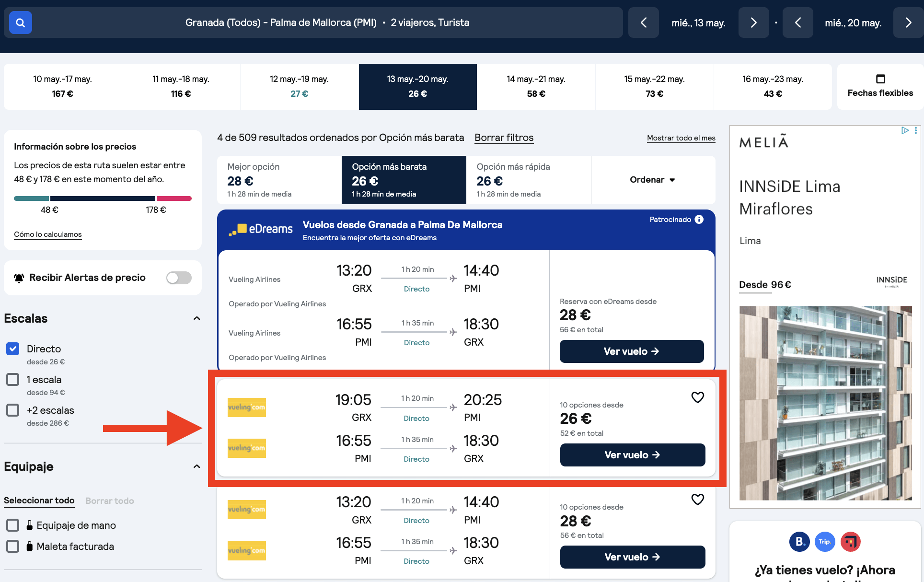Click the eDreams logo

pyautogui.click(x=261, y=229)
